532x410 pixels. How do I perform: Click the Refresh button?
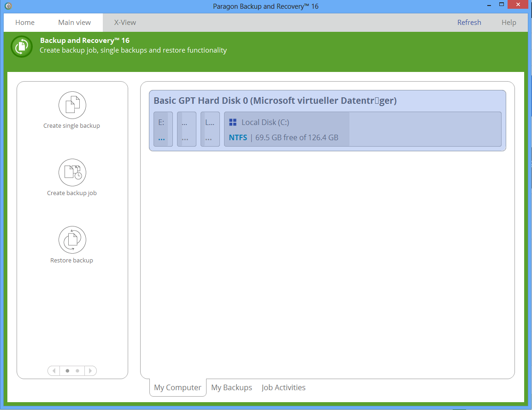tap(469, 22)
